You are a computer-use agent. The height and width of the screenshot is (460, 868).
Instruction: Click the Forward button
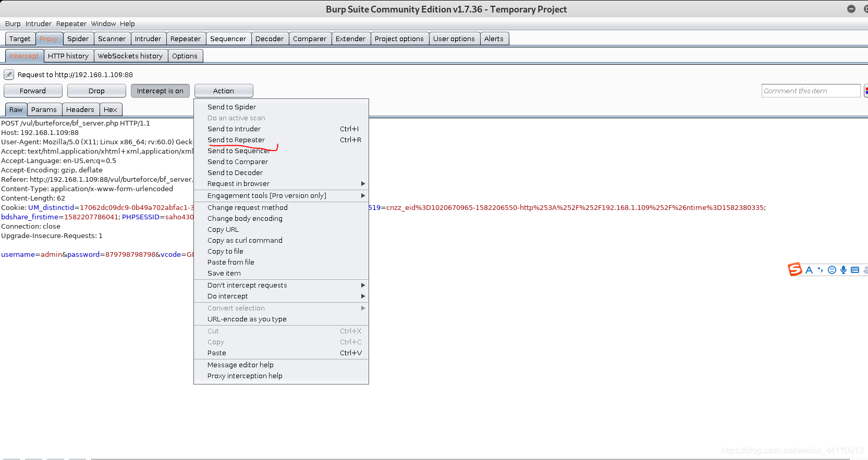[33, 91]
